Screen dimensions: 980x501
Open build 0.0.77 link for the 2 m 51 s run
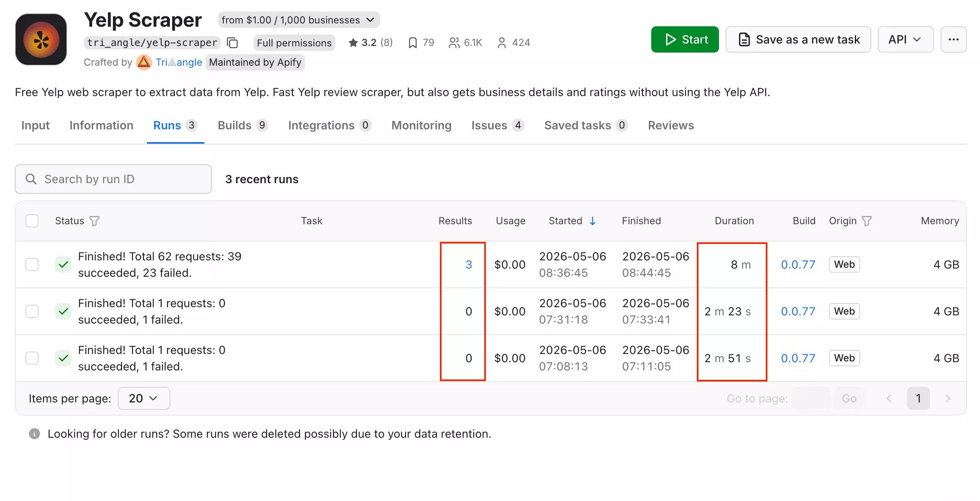coord(798,358)
